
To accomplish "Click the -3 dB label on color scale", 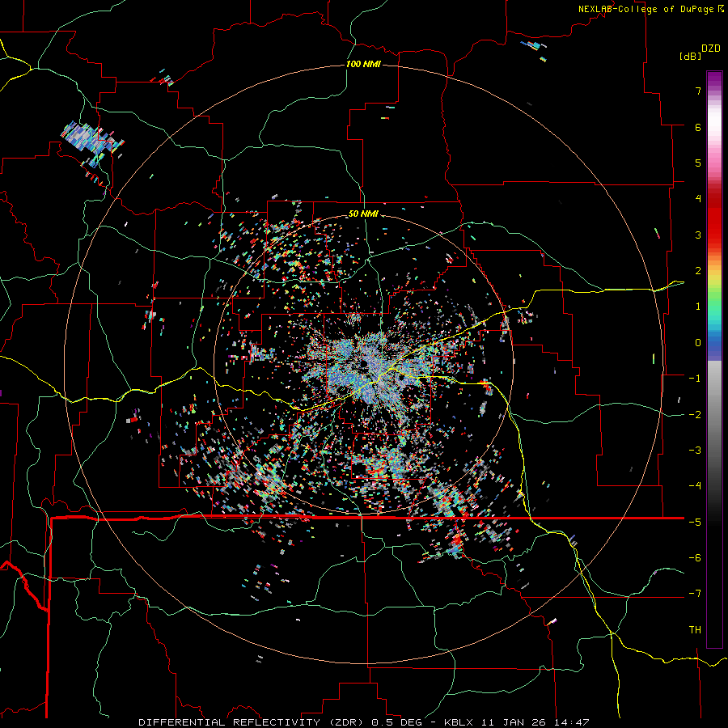I will pyautogui.click(x=695, y=451).
